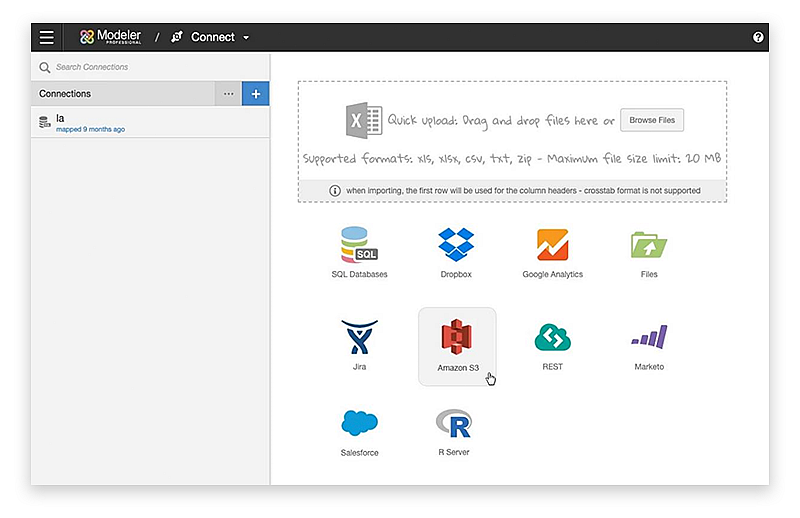Choose the REST connector

[552, 346]
